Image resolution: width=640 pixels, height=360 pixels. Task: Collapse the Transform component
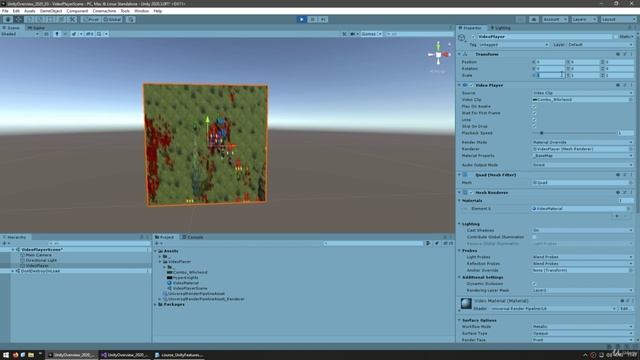coord(460,54)
